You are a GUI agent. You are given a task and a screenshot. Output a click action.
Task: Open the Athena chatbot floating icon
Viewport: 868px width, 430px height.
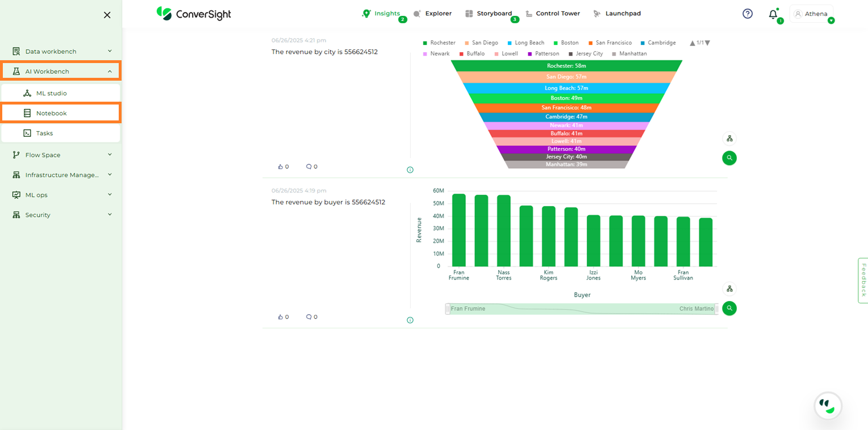pyautogui.click(x=828, y=406)
